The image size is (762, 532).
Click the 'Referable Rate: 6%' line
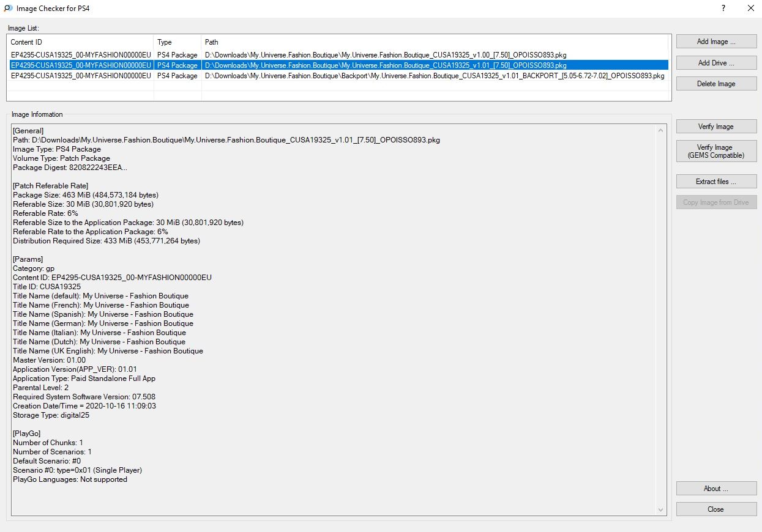[45, 213]
